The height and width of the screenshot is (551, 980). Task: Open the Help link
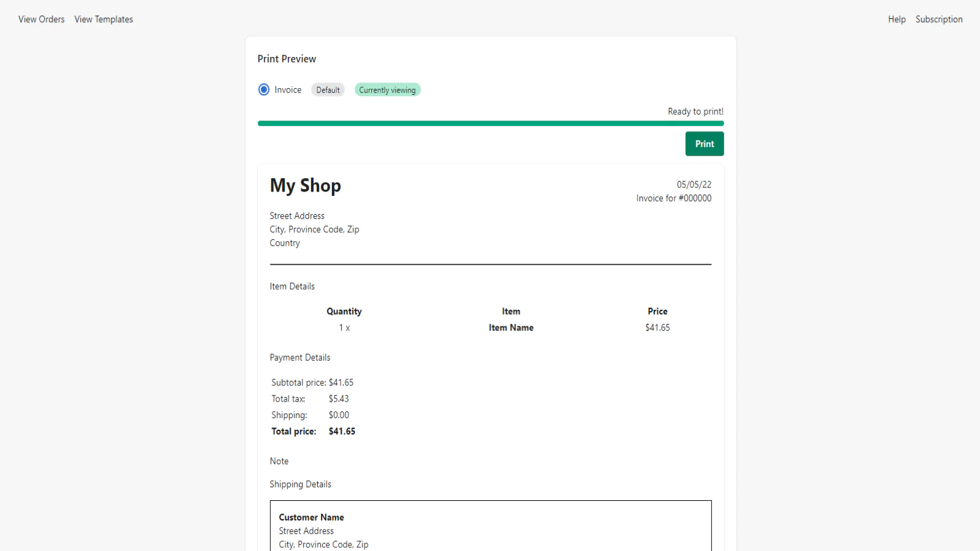897,20
